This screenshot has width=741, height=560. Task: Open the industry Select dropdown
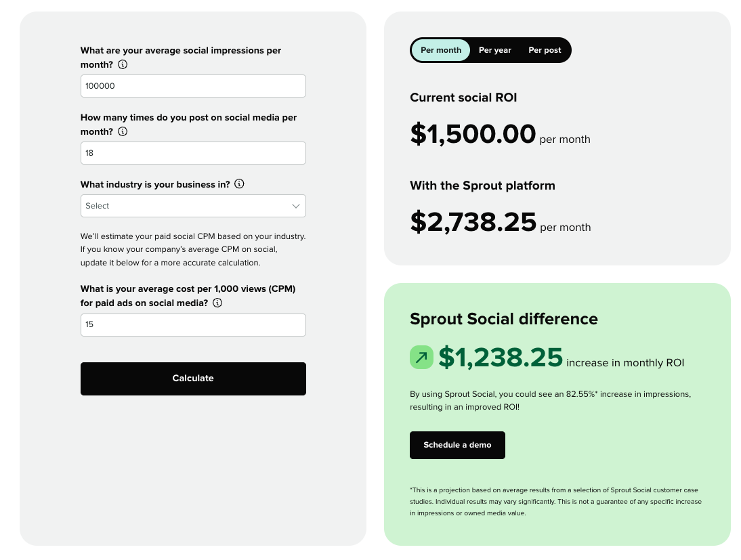[193, 206]
